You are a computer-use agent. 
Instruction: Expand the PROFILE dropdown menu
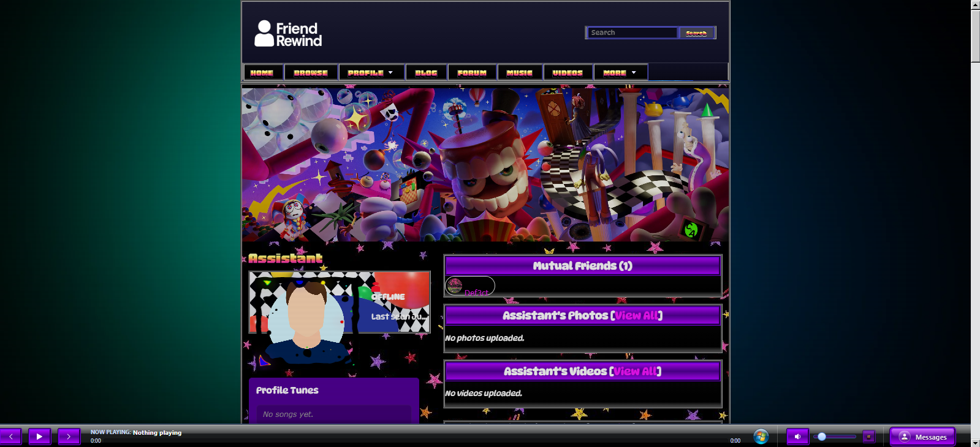371,72
